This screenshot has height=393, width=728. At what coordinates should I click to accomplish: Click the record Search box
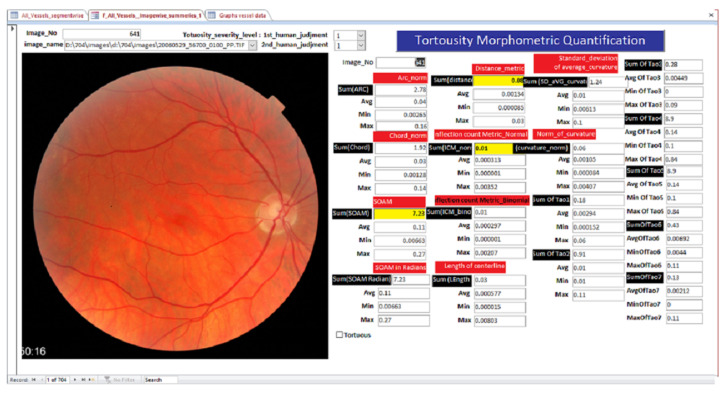160,380
